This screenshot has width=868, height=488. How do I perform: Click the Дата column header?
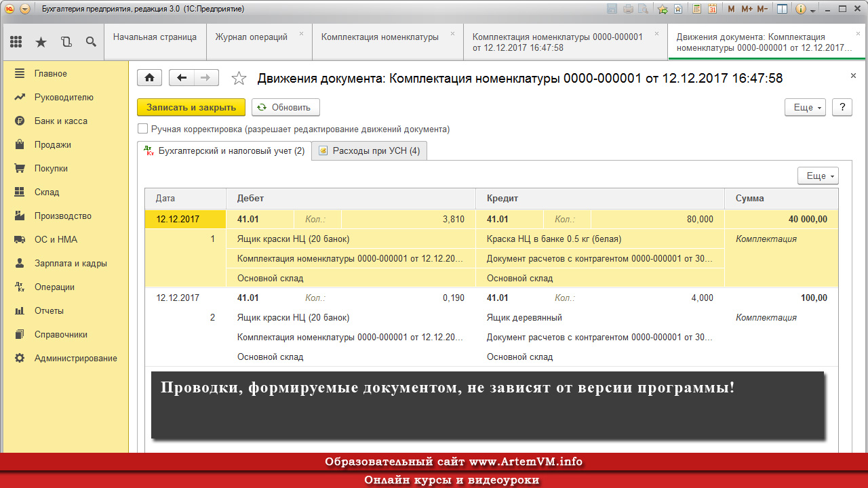(185, 199)
